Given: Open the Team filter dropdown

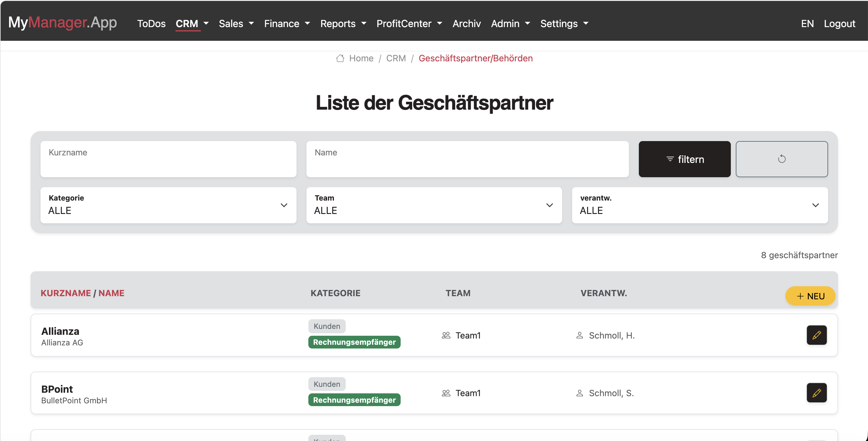Looking at the screenshot, I should pyautogui.click(x=434, y=205).
